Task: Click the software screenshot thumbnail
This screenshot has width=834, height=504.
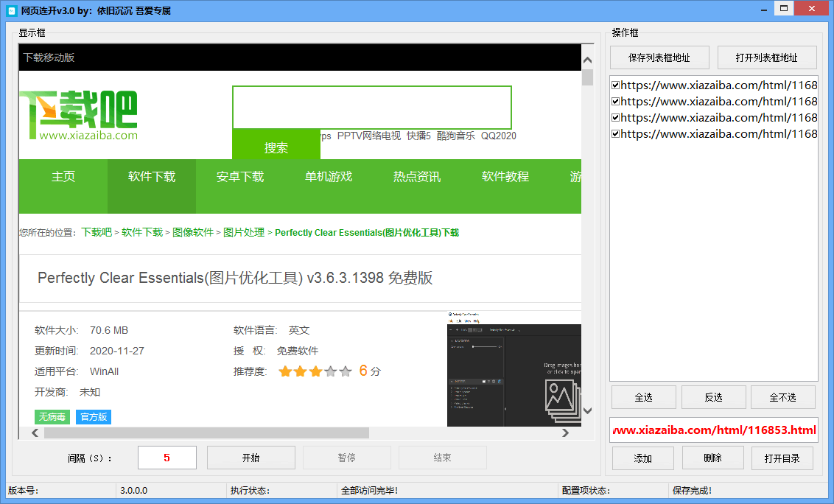Action: [514, 369]
